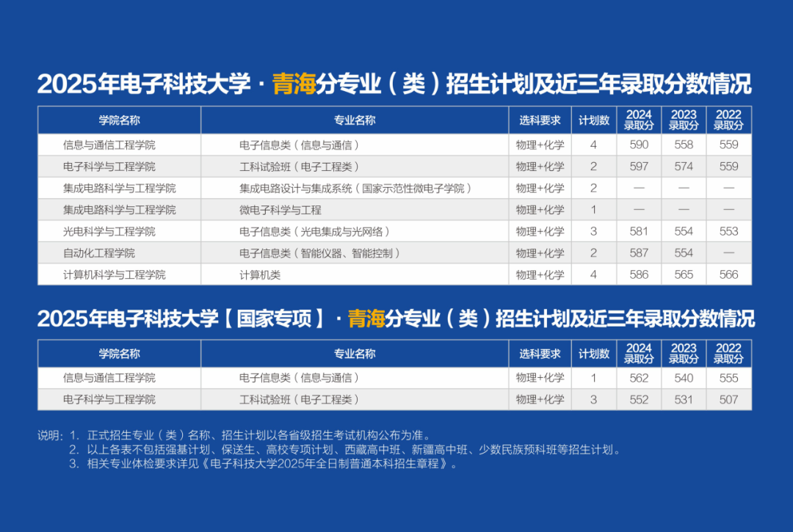Viewport: 793px width, 532px height.
Task: Select 集成电路科学与工程学院 row entry
Action: point(117,188)
